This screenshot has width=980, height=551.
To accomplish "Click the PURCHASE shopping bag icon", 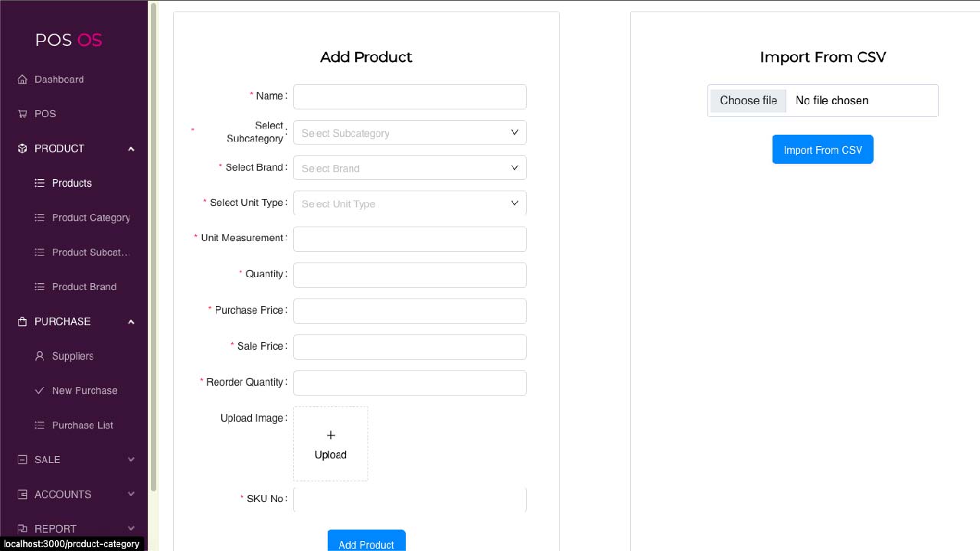I will [x=22, y=321].
